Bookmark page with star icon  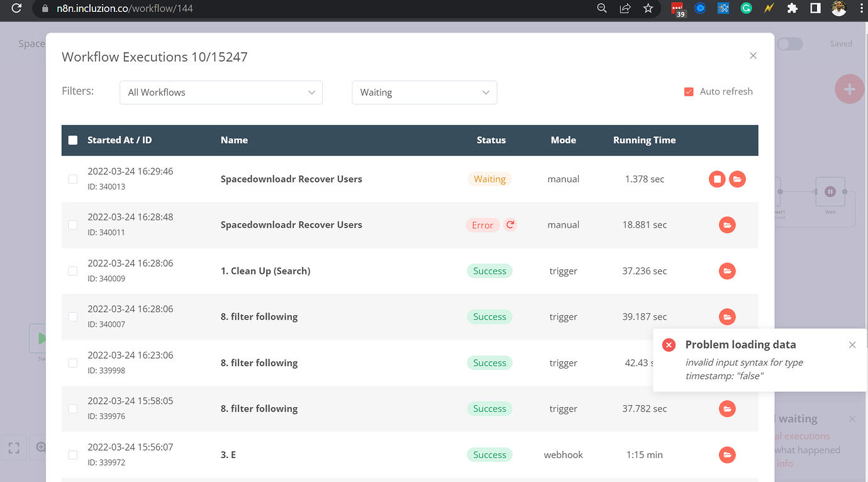click(x=648, y=9)
